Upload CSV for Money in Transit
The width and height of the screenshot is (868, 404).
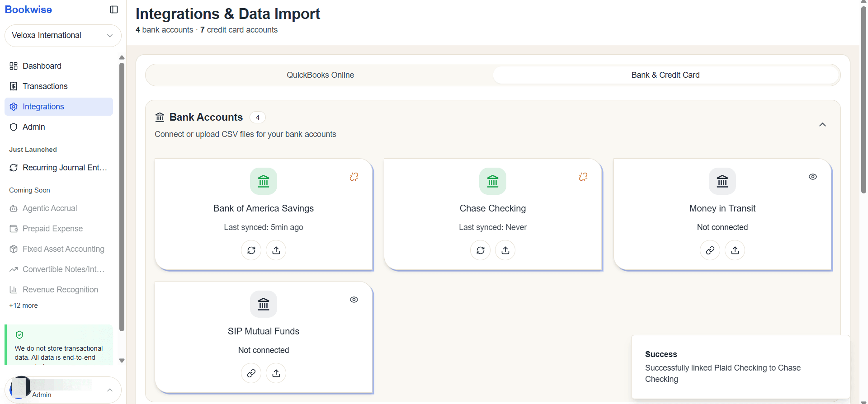pyautogui.click(x=735, y=250)
